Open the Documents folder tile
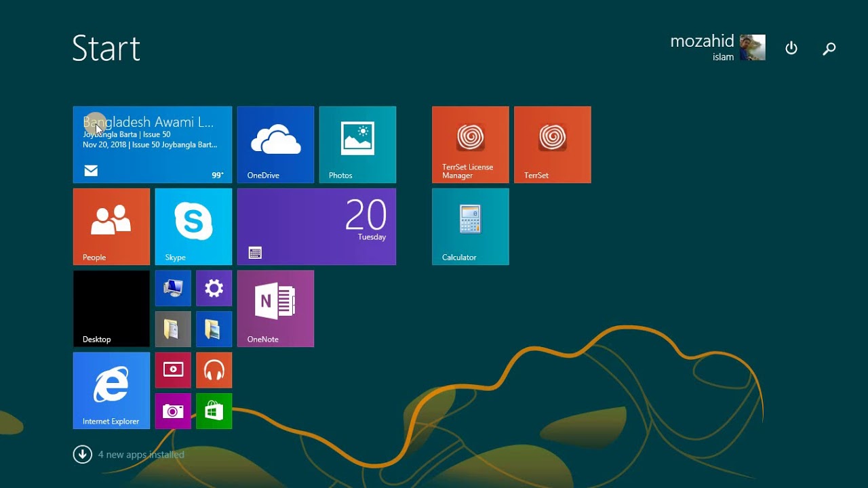This screenshot has height=488, width=868. pos(173,329)
